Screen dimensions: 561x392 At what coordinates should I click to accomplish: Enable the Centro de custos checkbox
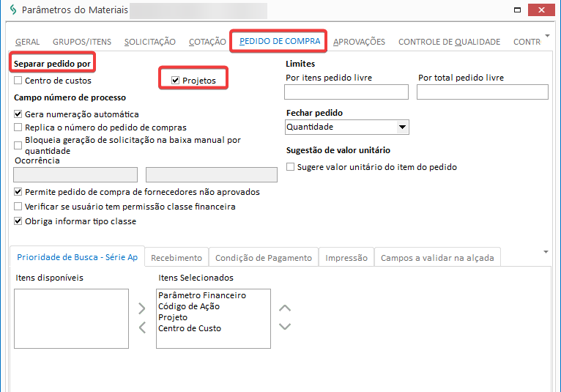point(18,81)
